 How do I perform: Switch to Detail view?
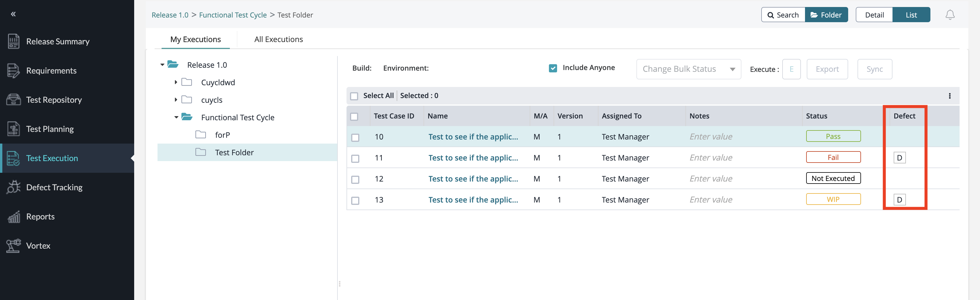click(874, 15)
